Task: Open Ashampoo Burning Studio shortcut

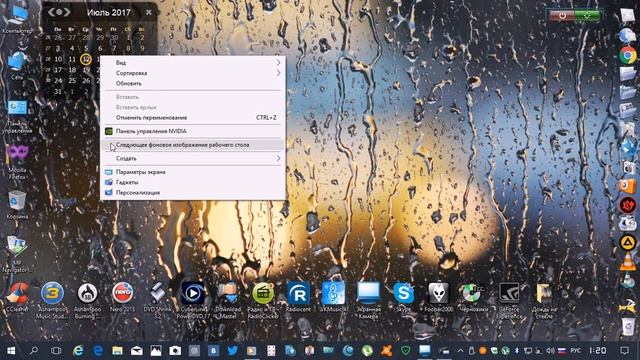Action: point(87,300)
